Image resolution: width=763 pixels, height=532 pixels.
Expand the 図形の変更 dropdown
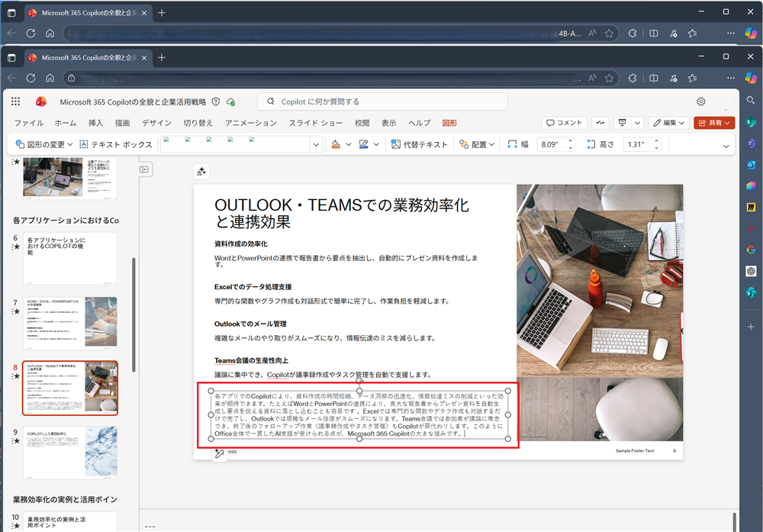tap(44, 144)
